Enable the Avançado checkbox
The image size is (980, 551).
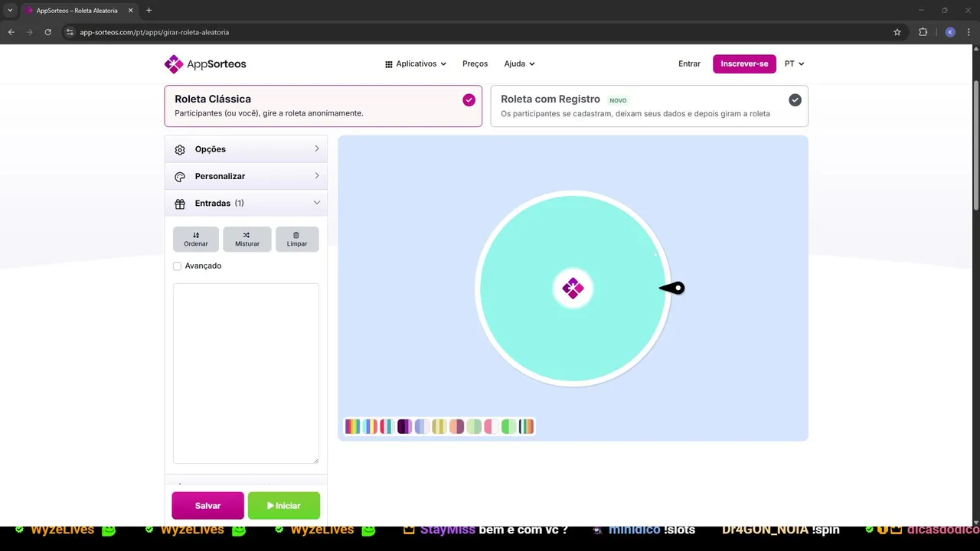pyautogui.click(x=177, y=266)
